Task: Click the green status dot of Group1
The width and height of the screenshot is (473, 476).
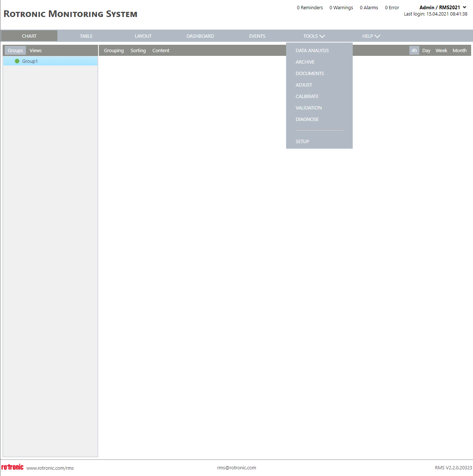Action: pyautogui.click(x=17, y=61)
